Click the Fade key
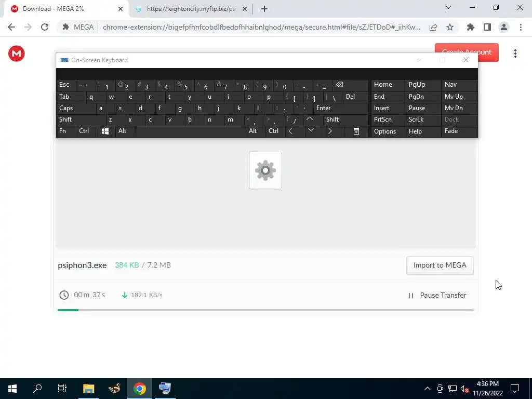532x399 pixels. click(459, 131)
